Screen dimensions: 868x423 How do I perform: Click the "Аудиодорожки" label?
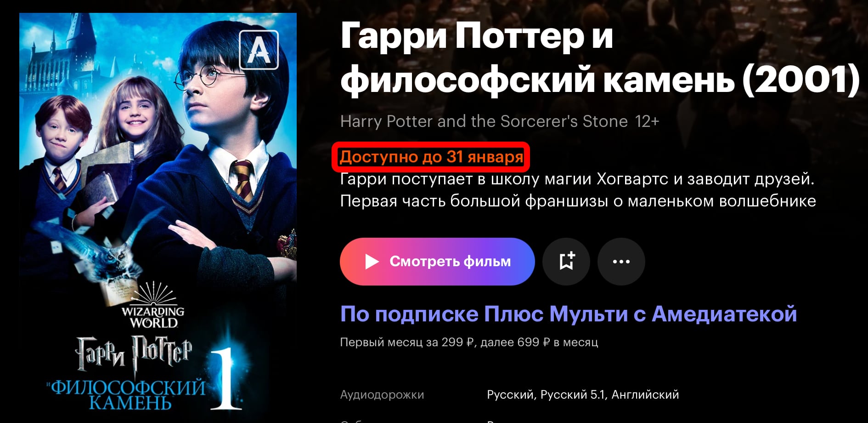coord(382,395)
